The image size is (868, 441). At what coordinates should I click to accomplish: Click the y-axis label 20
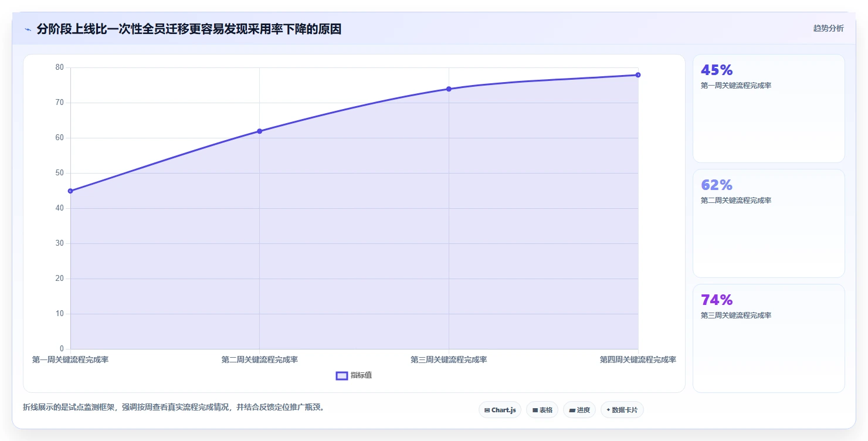[59, 279]
